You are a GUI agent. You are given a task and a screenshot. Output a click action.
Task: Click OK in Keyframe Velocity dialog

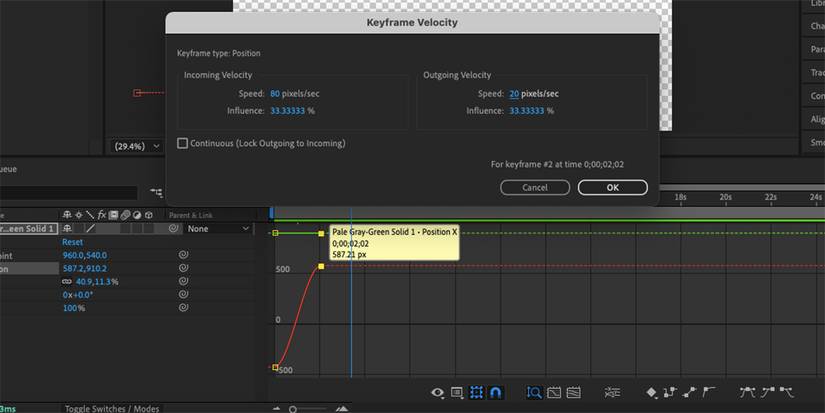coord(612,187)
